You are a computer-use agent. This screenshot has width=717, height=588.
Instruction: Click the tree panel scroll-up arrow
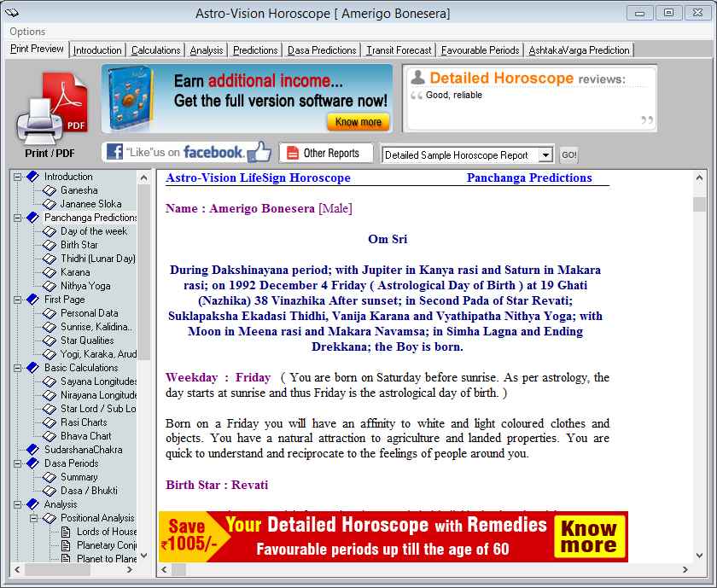point(143,178)
